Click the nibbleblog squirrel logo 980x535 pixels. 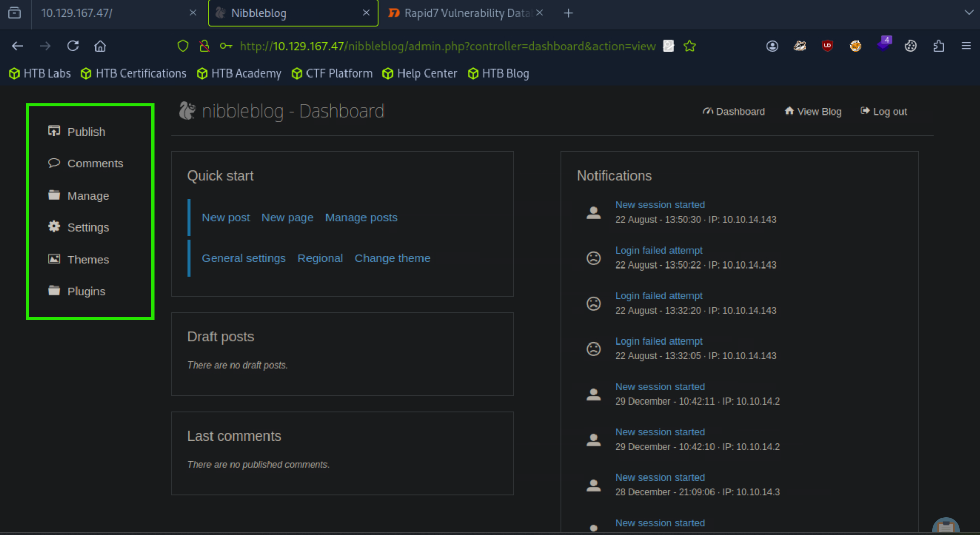click(x=187, y=110)
